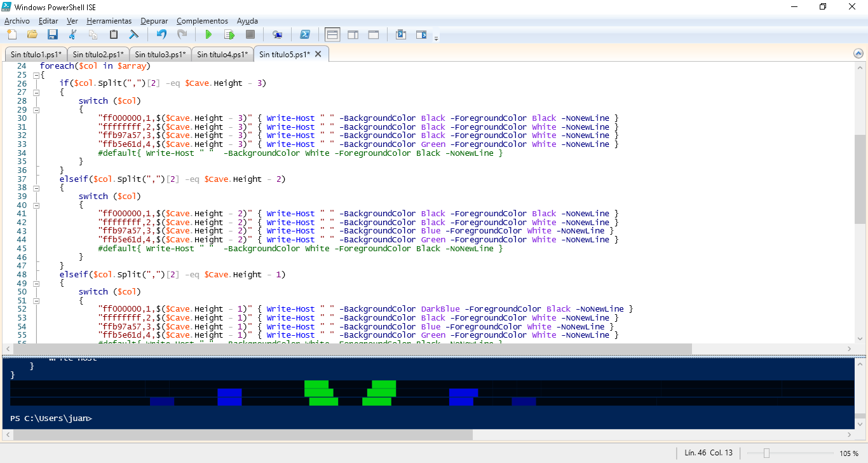Viewport: 868px width, 463px height.
Task: Open a New Remote PowerShell Tab
Action: click(278, 34)
